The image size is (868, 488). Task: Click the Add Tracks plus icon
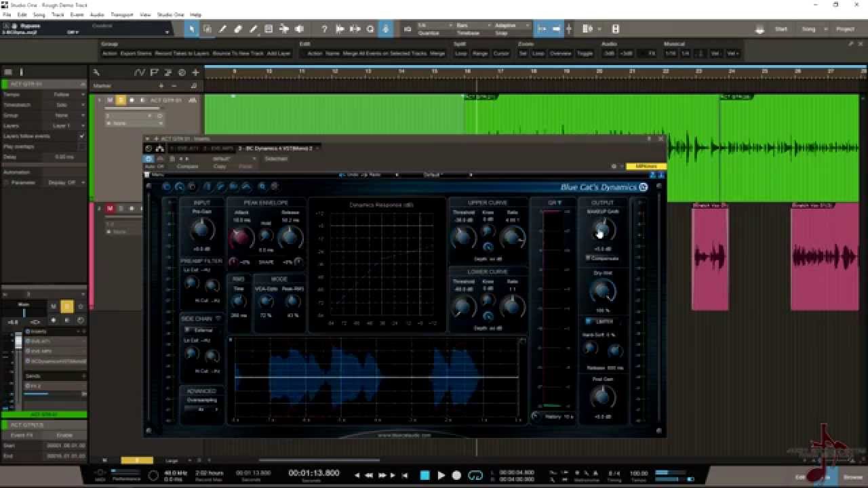point(195,73)
